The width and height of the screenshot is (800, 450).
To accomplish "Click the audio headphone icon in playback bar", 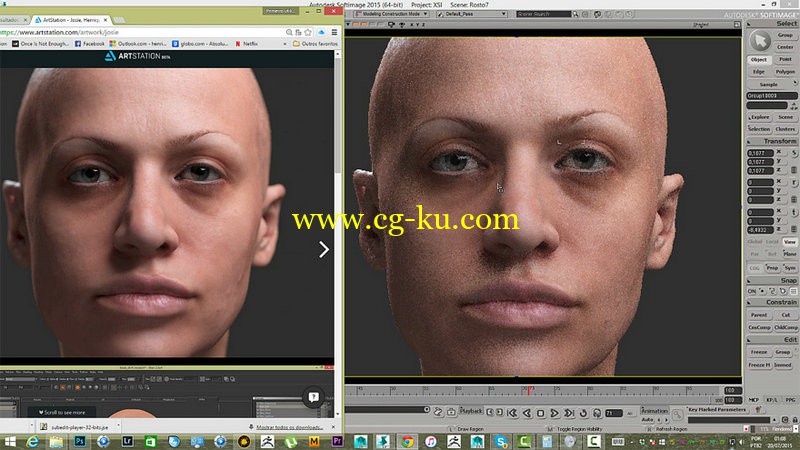I will pos(597,413).
